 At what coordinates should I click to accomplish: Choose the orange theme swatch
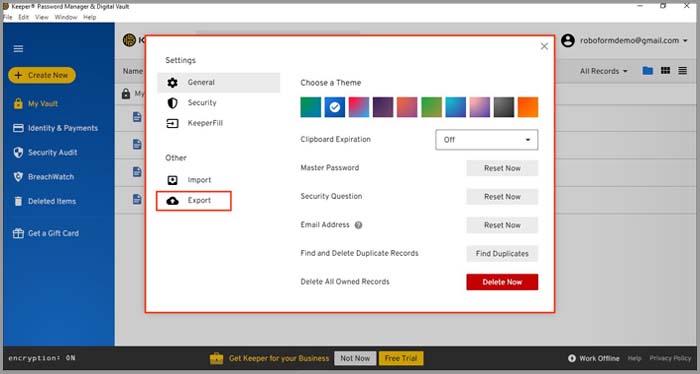point(528,107)
